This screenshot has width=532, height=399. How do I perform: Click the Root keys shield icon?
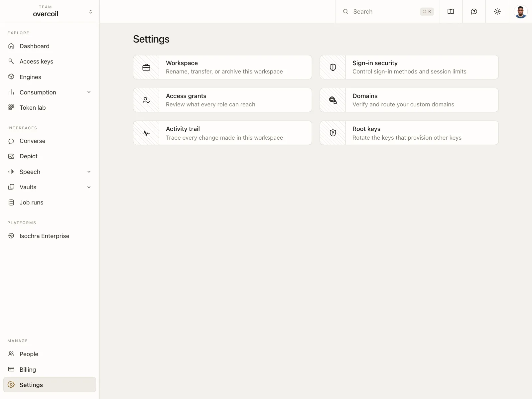(x=333, y=133)
